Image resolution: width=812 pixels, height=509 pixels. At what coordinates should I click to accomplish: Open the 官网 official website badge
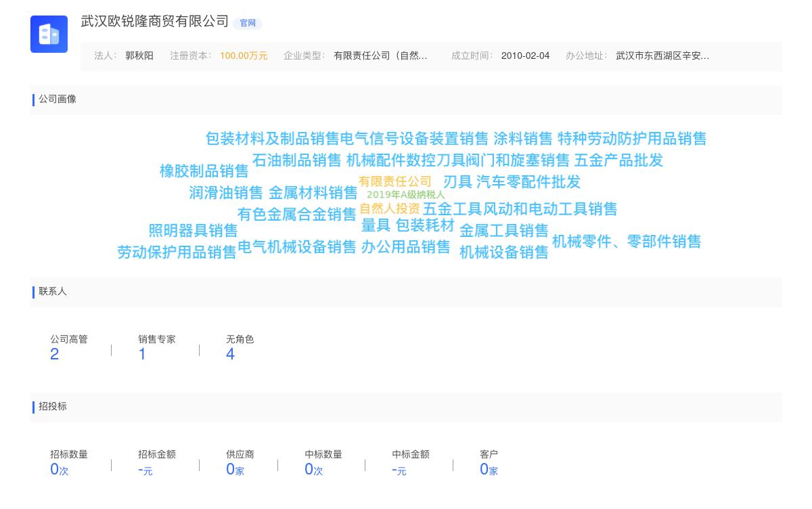tap(248, 24)
